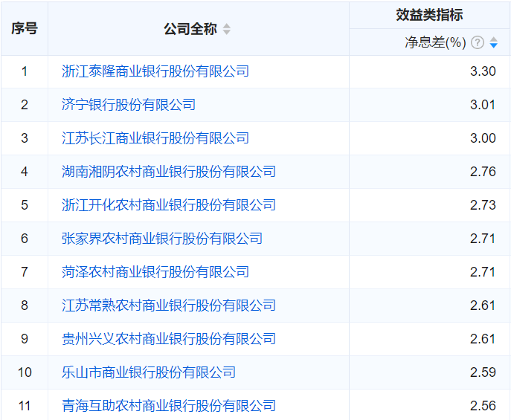Open 江苏长江商业银行股份有限公司 link
Viewport: 511px width, 420px height.
click(x=155, y=138)
